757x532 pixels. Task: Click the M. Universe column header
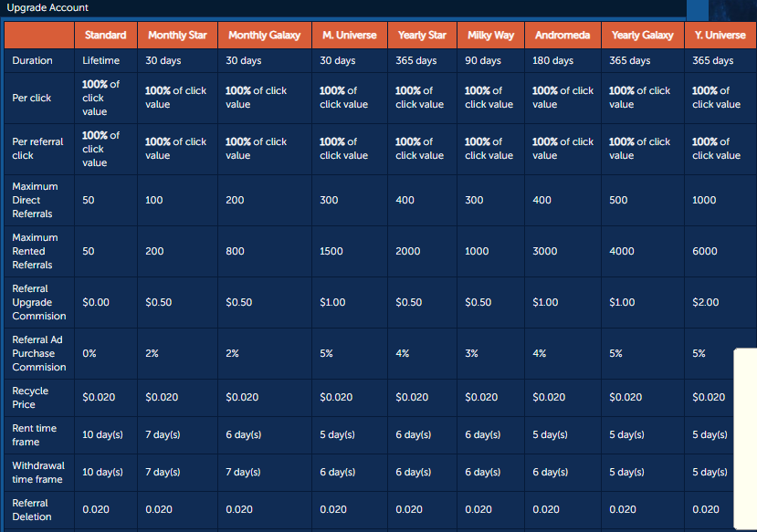coord(349,36)
